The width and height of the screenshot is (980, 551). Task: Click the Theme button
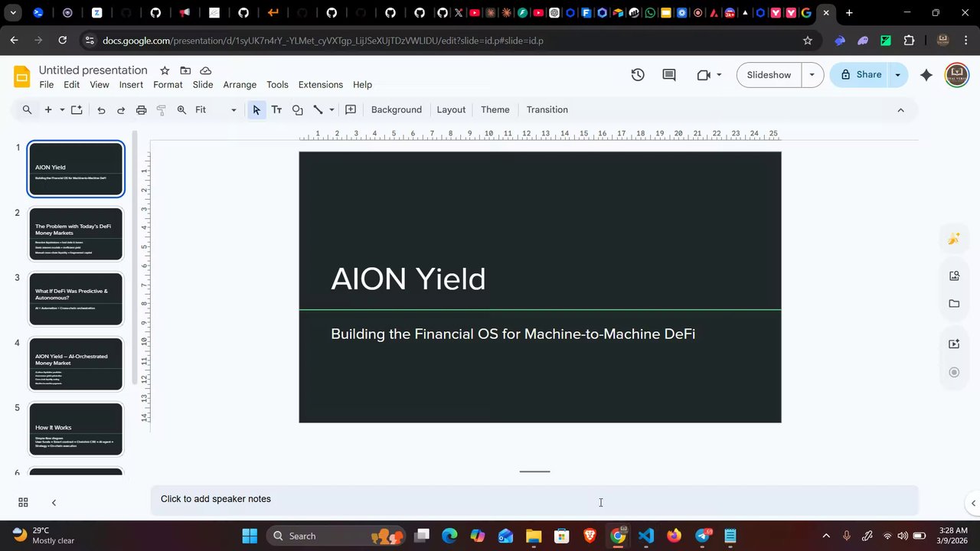tap(495, 110)
